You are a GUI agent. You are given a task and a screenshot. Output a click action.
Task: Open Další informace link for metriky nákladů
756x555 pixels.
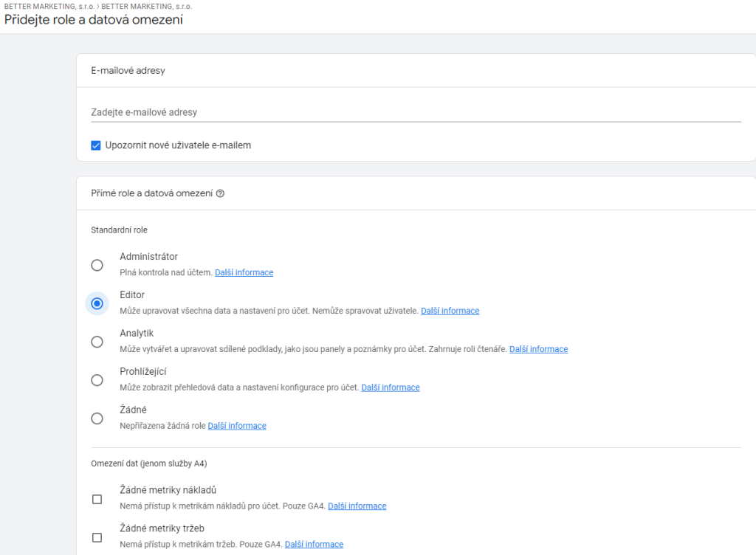357,506
